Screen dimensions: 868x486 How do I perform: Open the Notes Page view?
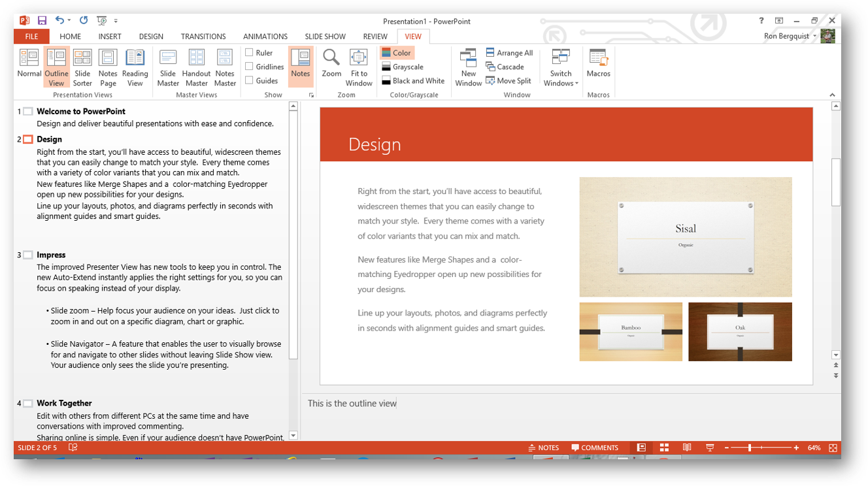[108, 65]
